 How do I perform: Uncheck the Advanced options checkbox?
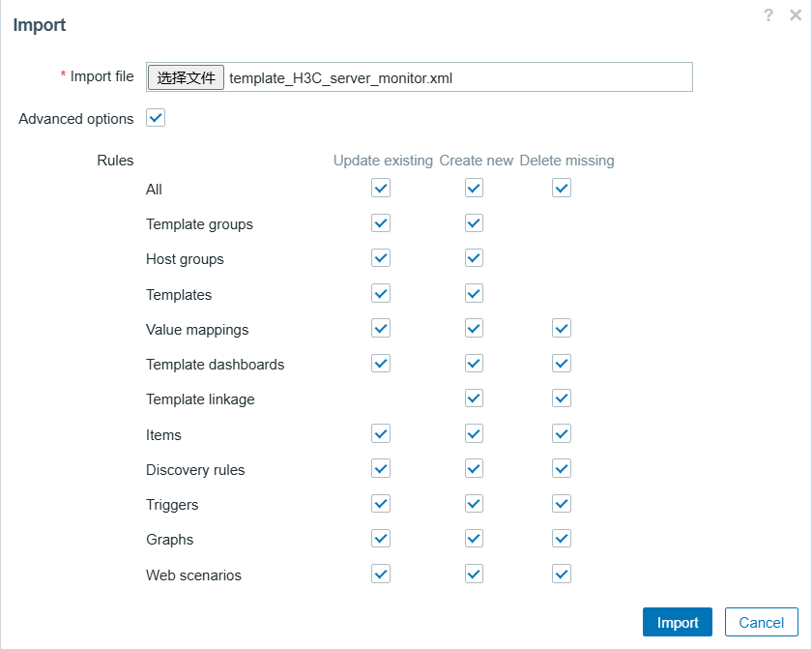click(x=156, y=118)
